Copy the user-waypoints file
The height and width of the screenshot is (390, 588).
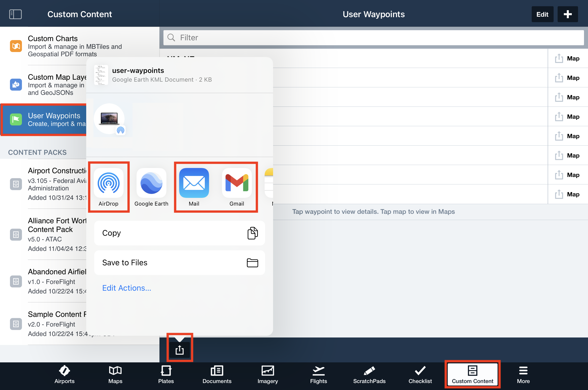click(179, 233)
